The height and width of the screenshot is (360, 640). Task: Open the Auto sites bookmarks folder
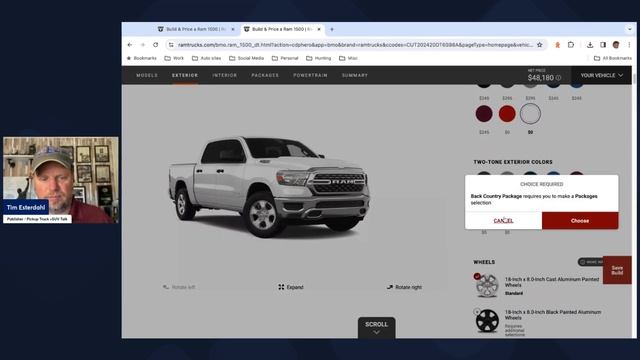(x=207, y=58)
